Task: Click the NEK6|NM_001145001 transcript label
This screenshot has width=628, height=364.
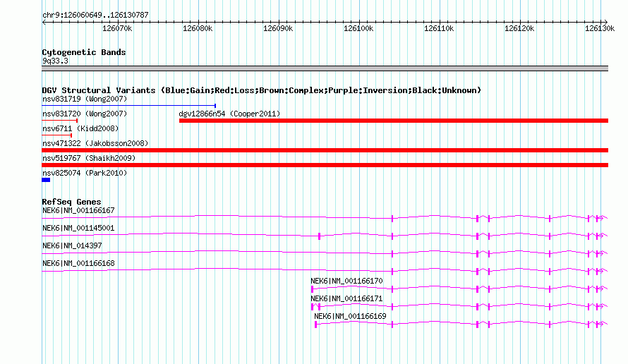Action: [x=78, y=228]
